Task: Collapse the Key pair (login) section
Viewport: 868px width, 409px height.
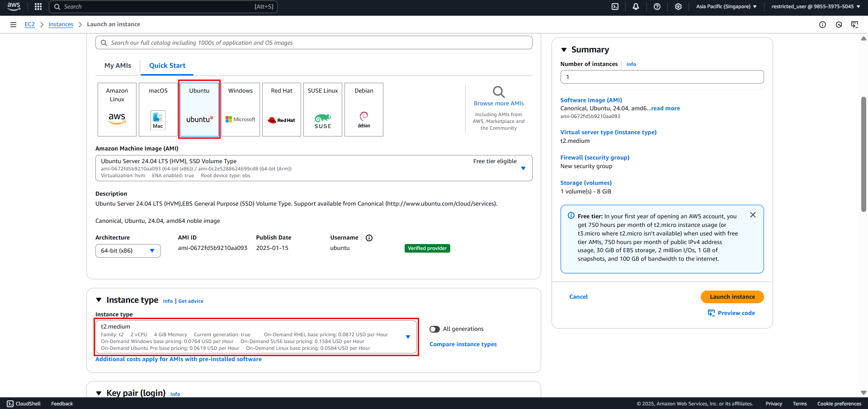Action: 99,393
